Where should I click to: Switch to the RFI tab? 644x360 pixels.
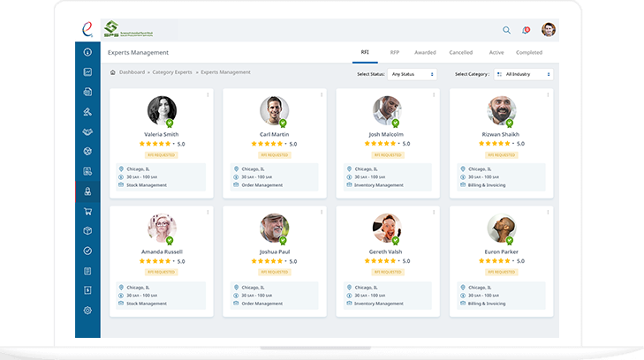(365, 52)
